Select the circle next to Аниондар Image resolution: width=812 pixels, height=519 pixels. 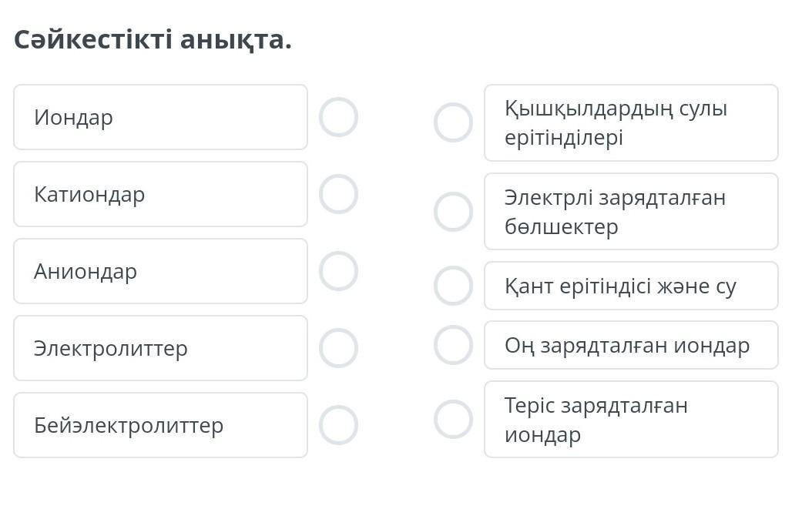(338, 271)
